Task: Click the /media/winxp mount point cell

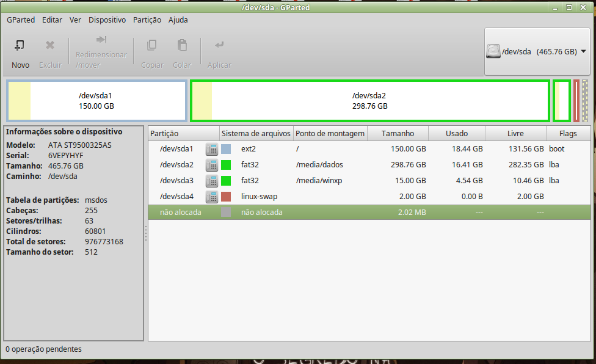Action: click(x=319, y=181)
